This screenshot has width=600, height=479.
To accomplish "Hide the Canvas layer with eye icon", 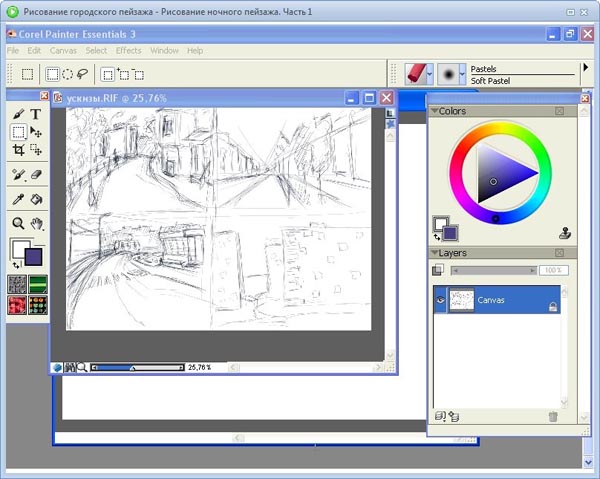I will click(x=440, y=299).
